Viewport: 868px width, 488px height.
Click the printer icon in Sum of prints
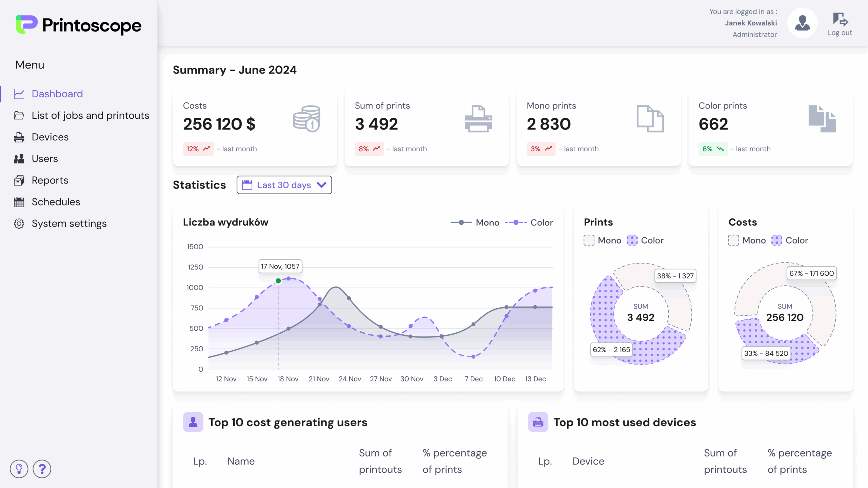[478, 119]
